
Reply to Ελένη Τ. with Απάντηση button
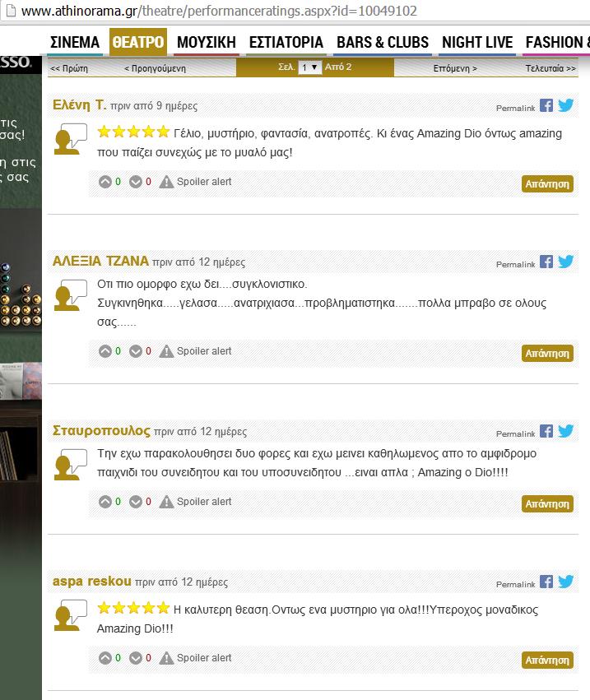click(547, 184)
